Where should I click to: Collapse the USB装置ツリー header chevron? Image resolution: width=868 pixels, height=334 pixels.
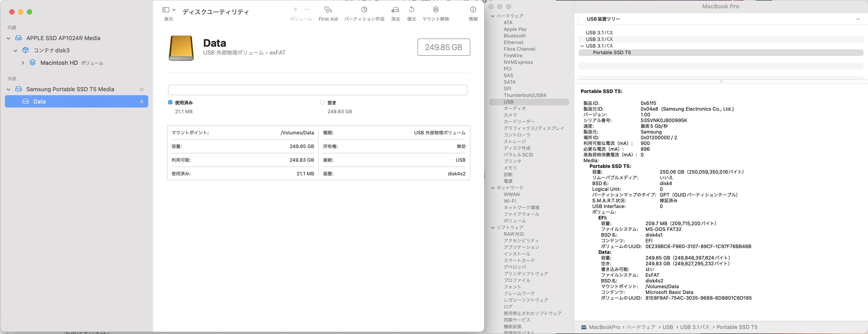(858, 19)
